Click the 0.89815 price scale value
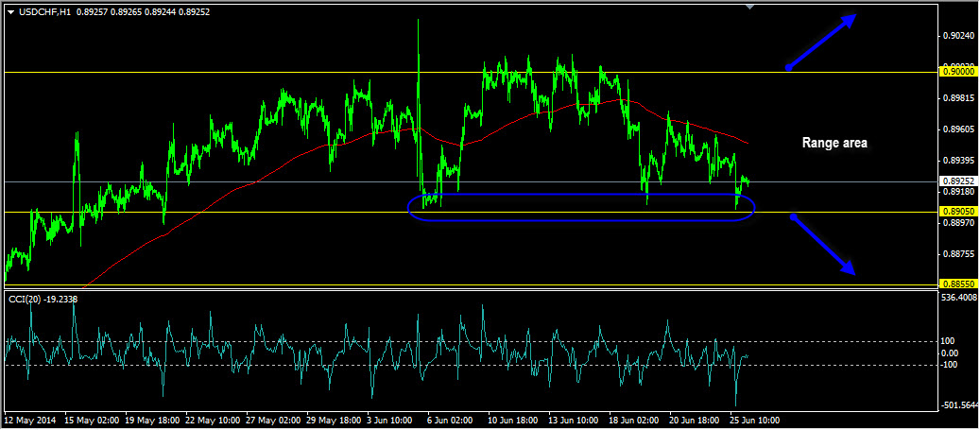This screenshot has width=980, height=430. [x=959, y=98]
